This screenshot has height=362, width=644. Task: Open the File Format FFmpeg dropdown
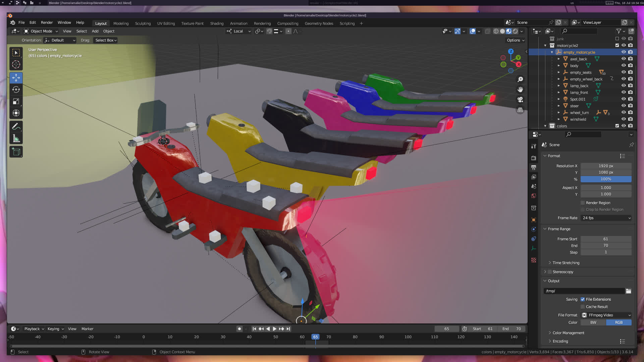click(606, 315)
